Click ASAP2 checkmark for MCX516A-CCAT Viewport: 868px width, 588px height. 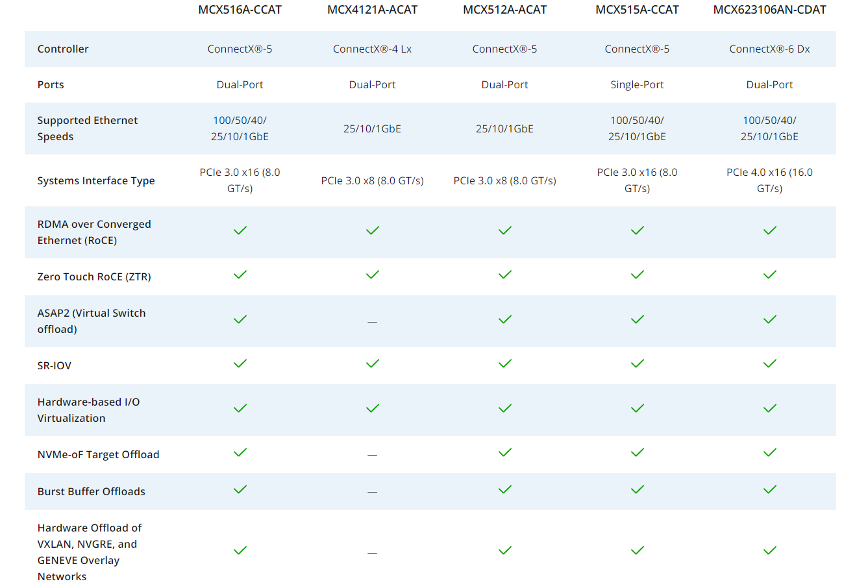(x=240, y=319)
